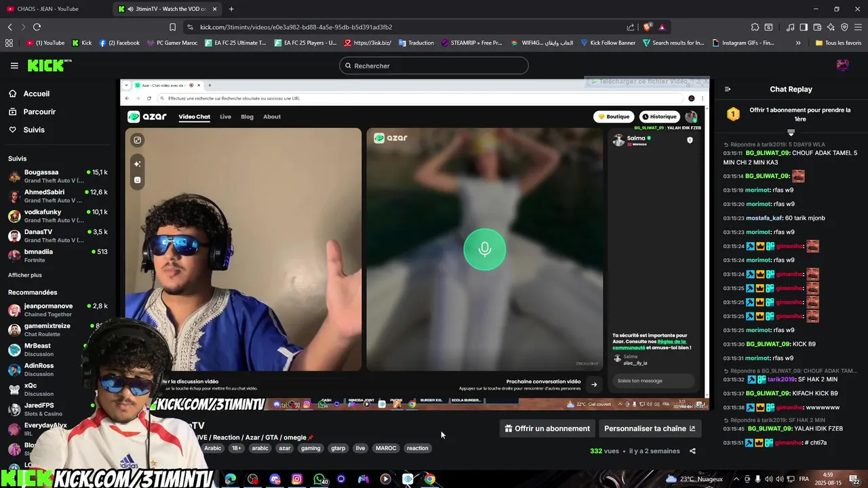
Task: Open Brave Shields lion icon
Action: click(647, 27)
